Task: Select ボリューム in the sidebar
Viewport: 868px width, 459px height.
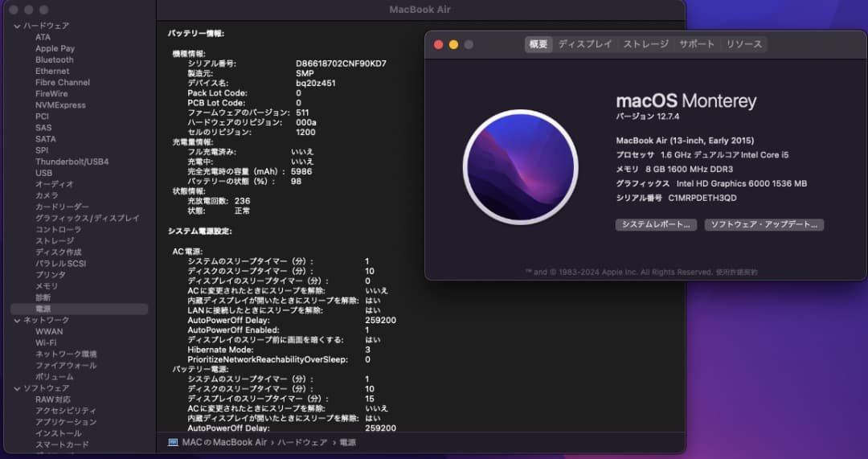Action: point(55,377)
